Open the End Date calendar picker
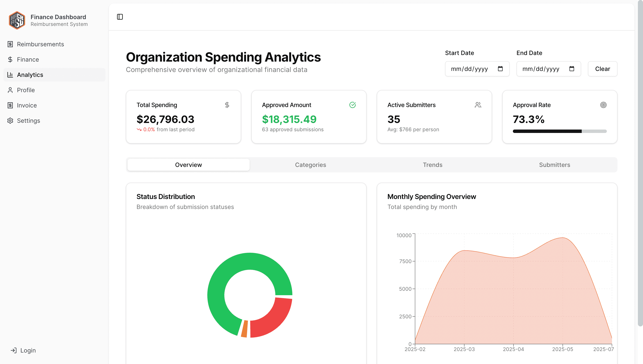Image resolution: width=643 pixels, height=364 pixels. (572, 69)
